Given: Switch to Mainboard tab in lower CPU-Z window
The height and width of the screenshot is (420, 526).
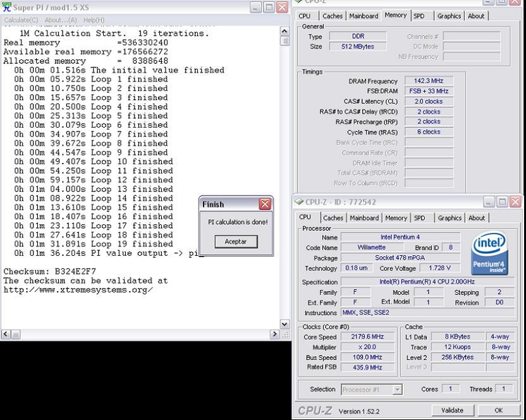Looking at the screenshot, I should tap(364, 218).
